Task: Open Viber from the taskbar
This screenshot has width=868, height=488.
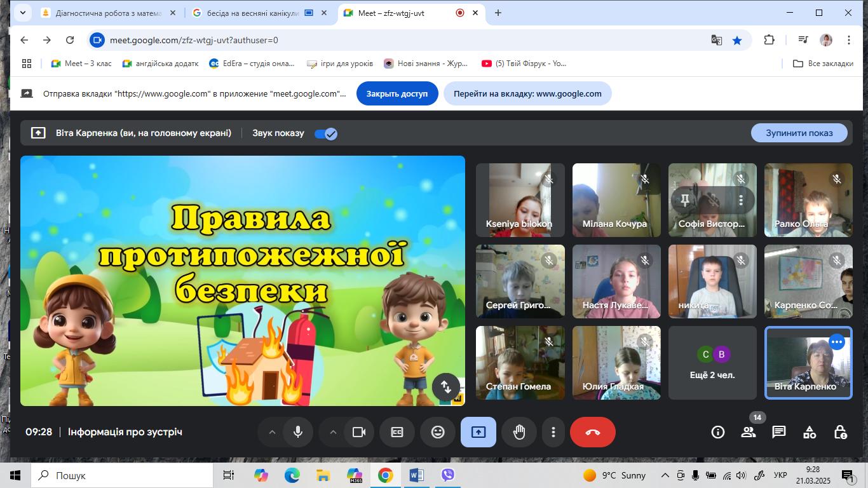Action: [448, 475]
